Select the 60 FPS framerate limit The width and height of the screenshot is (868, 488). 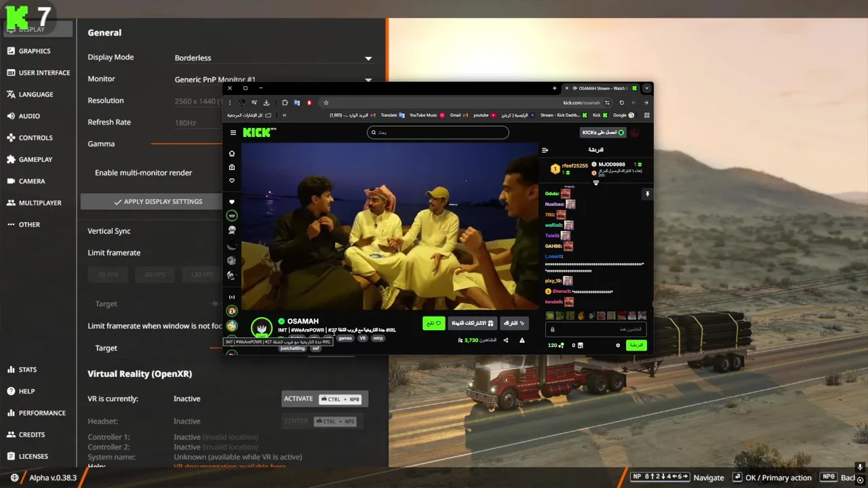tap(155, 274)
